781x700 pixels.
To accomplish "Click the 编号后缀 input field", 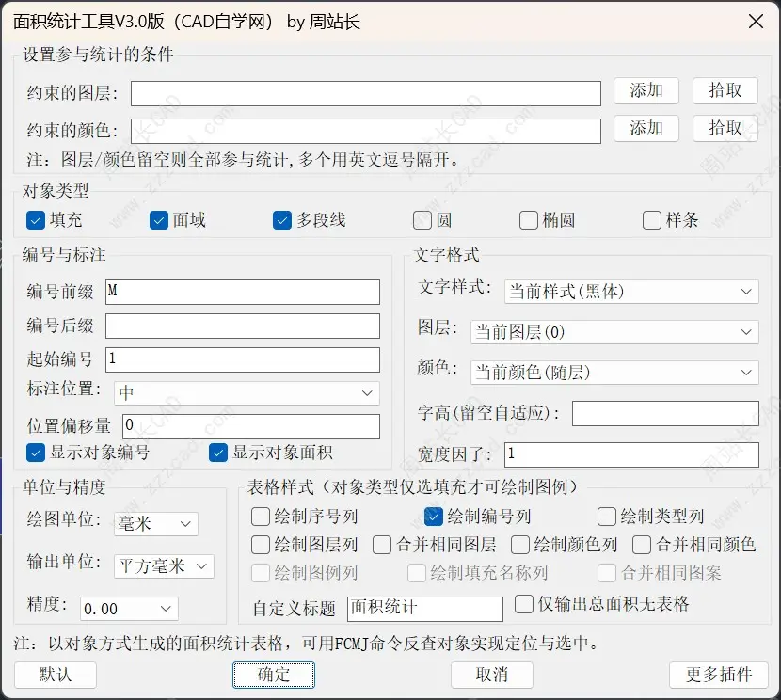I will click(243, 326).
